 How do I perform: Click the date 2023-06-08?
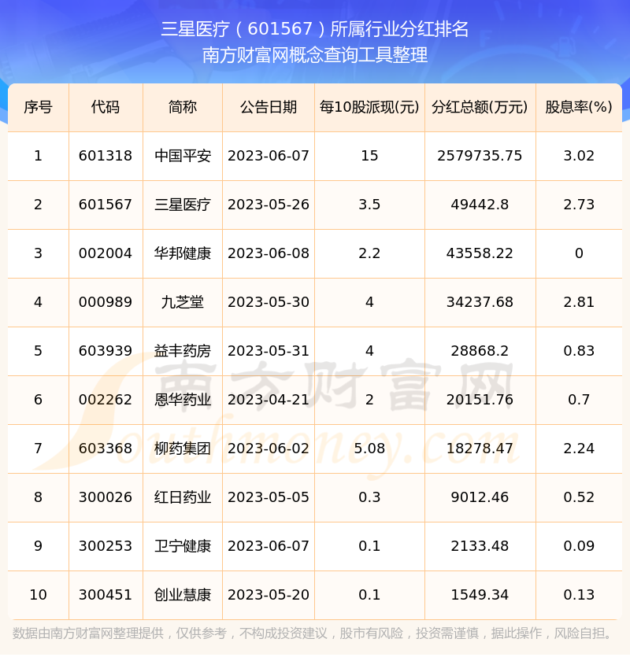point(269,253)
